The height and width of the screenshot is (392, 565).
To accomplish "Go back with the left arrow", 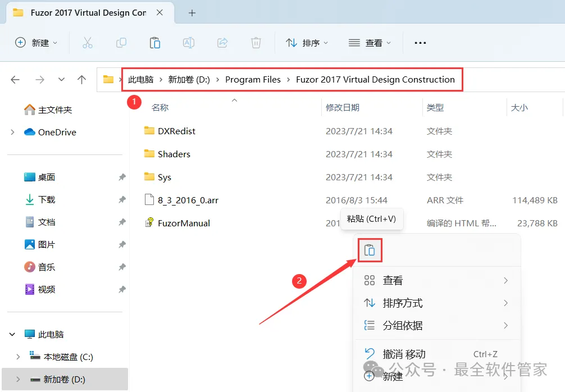I will (15, 79).
